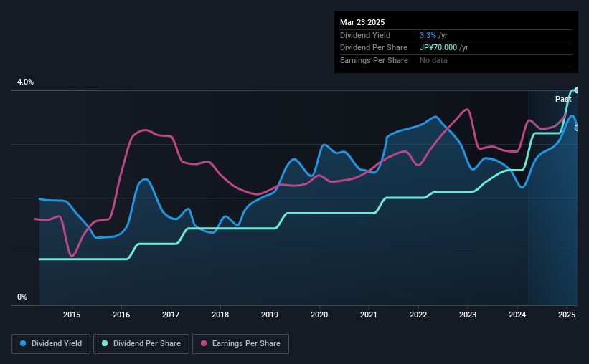Image resolution: width=589 pixels, height=364 pixels.
Task: Click the teal Dividend Per Share legend dot
Action: pyautogui.click(x=105, y=343)
